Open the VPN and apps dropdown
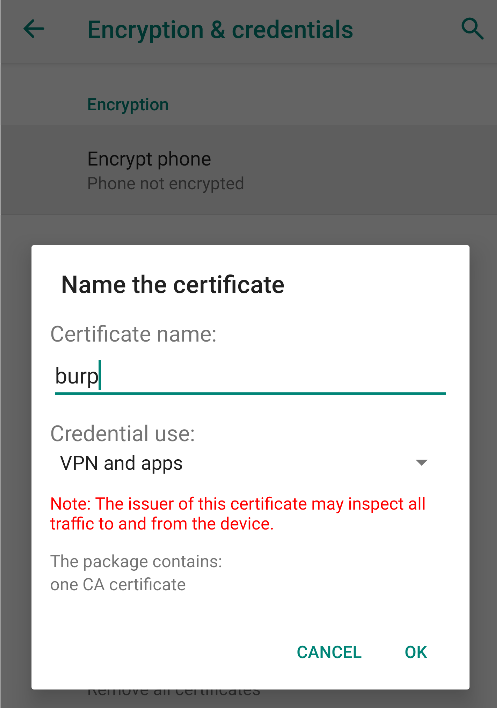This screenshot has height=708, width=497. (x=244, y=463)
